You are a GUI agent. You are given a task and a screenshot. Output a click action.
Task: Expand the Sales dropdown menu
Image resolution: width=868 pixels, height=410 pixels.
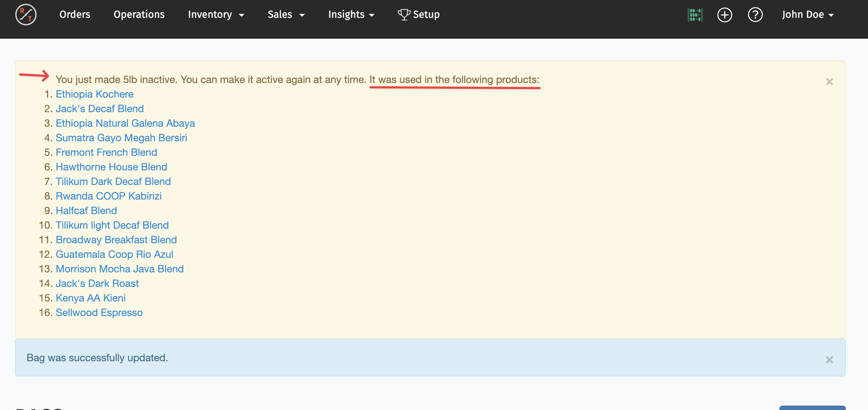[286, 15]
